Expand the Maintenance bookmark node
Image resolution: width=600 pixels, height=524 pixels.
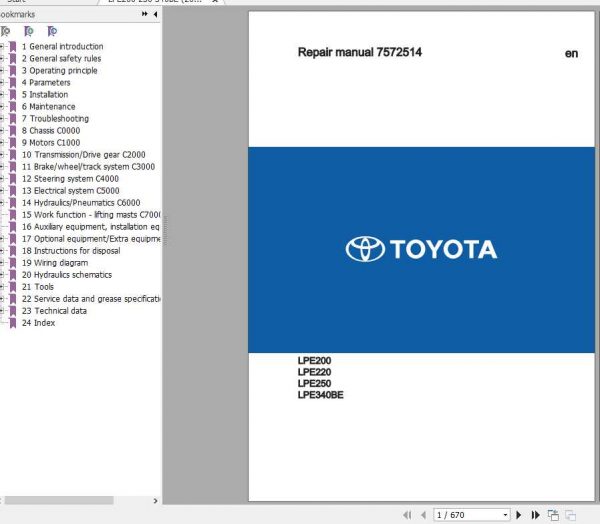point(2,107)
